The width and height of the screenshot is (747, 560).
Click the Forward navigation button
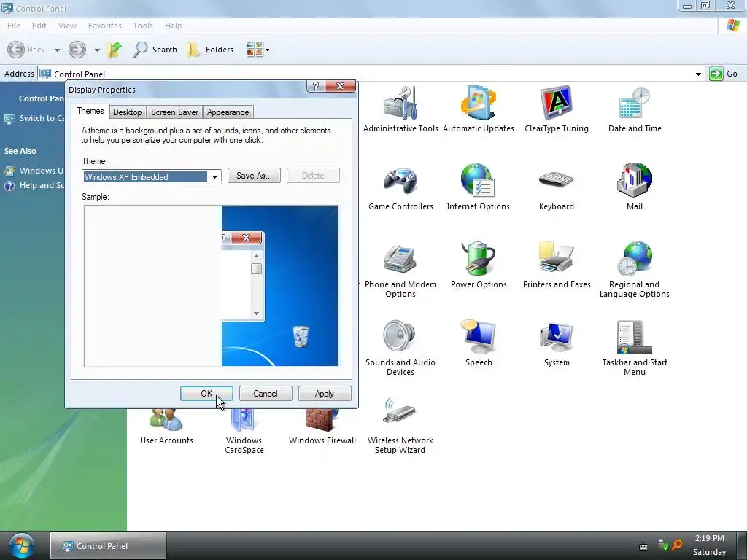77,50
